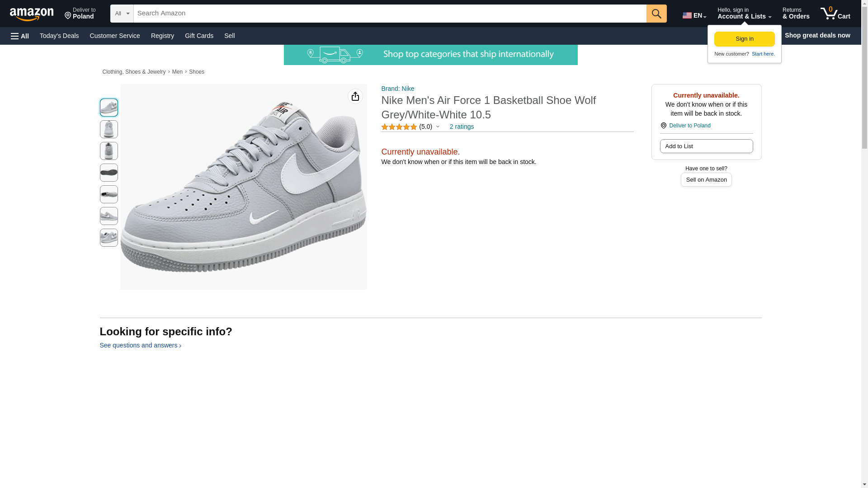Expand the search category All dropdown
868x488 pixels.
point(122,14)
